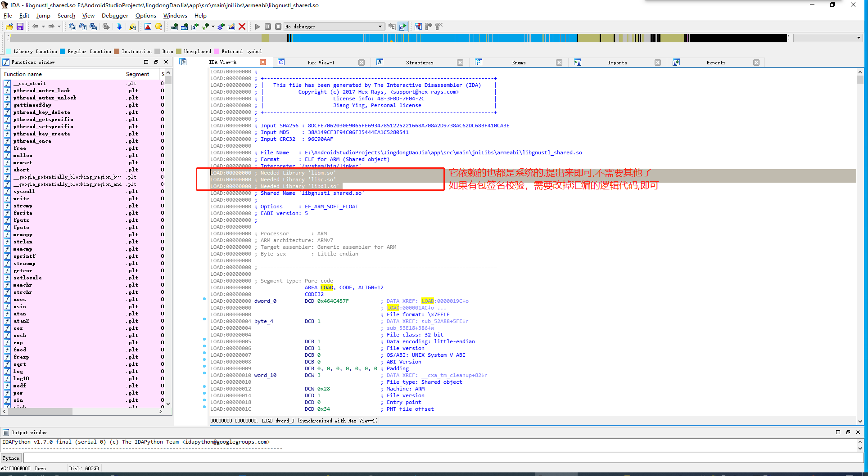Click the Exports tab icon

click(676, 62)
